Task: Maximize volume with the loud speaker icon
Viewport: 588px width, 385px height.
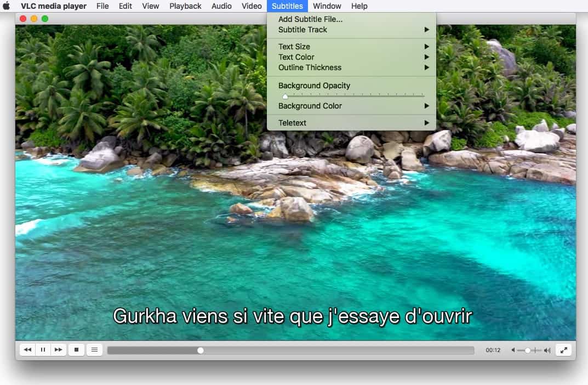Action: [547, 349]
